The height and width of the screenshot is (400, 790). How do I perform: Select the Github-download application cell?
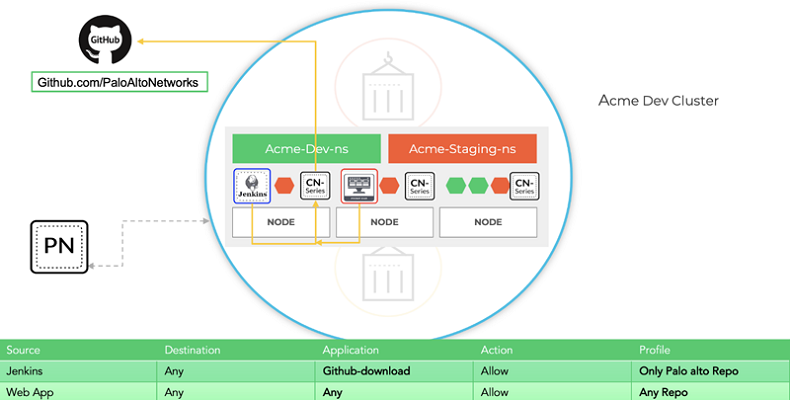tap(366, 371)
